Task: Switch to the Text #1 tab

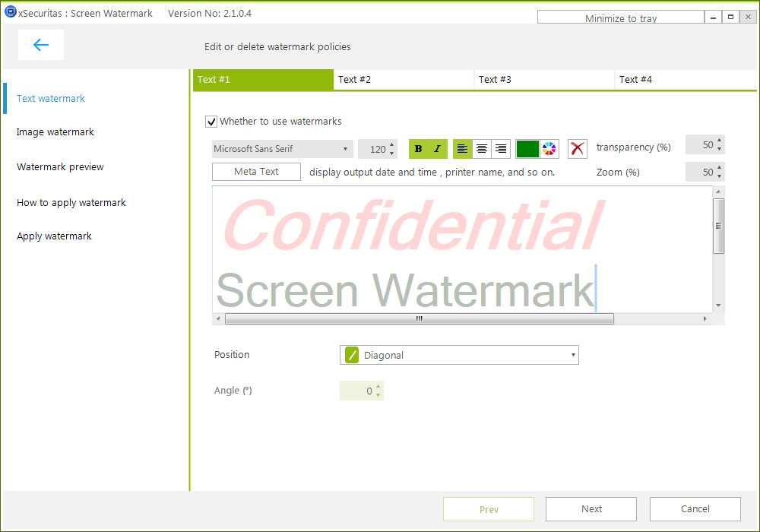Action: [x=263, y=80]
